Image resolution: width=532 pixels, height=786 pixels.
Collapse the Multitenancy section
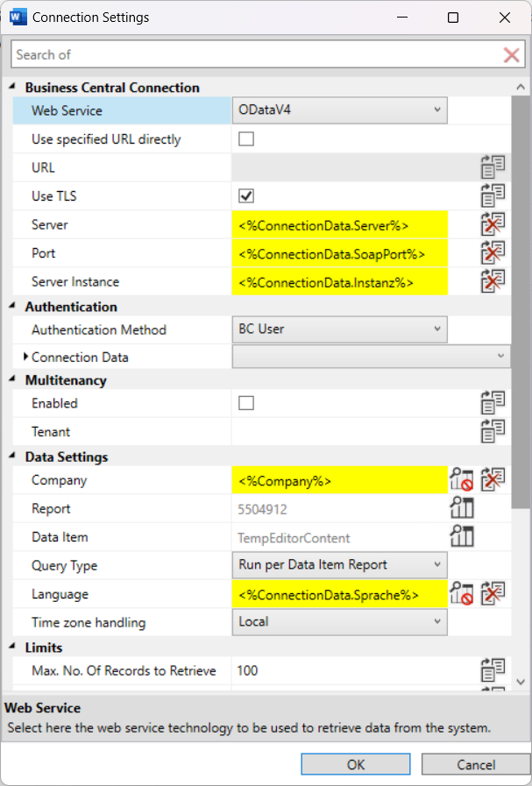coord(12,379)
